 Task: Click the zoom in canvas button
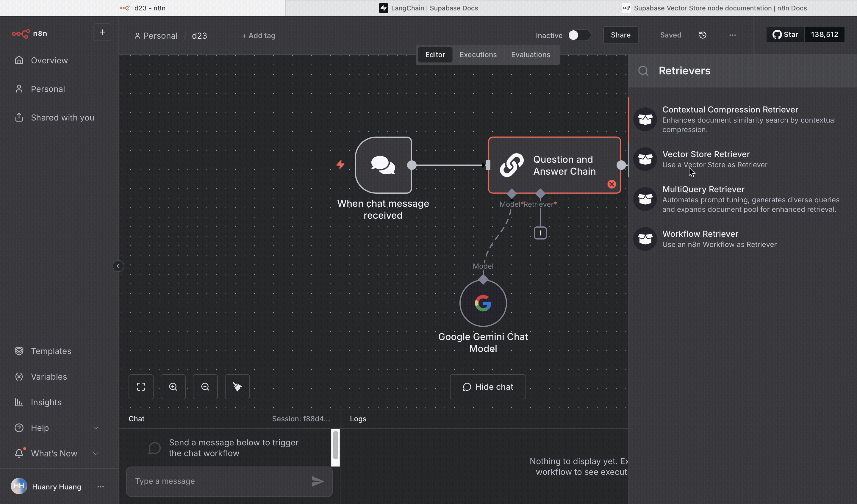click(173, 387)
